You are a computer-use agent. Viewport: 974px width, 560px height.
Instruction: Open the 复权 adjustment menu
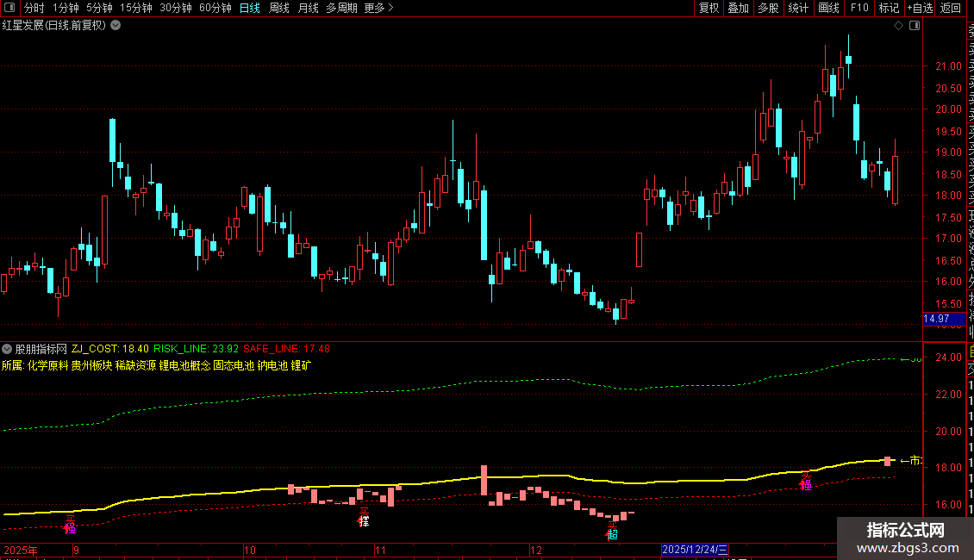(x=709, y=8)
